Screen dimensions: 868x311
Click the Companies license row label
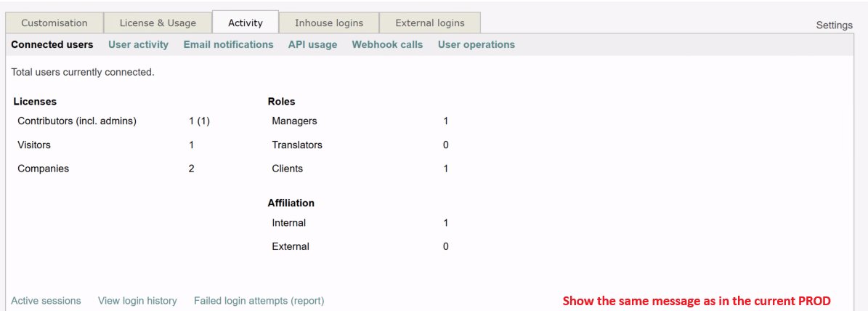pyautogui.click(x=43, y=169)
